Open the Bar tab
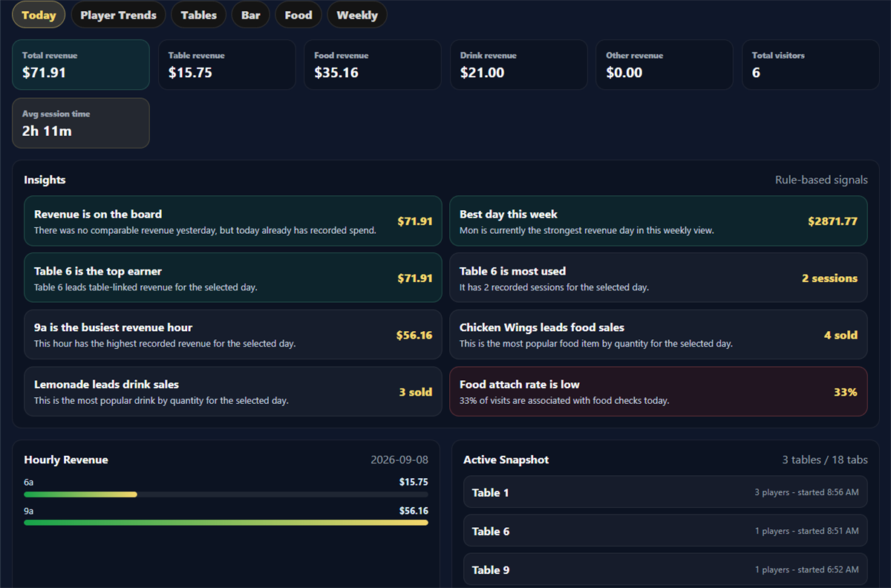 250,15
